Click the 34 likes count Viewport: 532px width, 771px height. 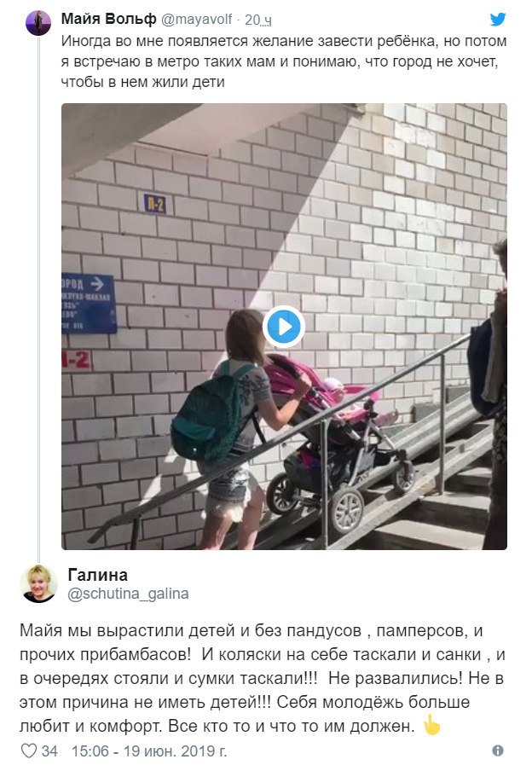pyautogui.click(x=49, y=751)
